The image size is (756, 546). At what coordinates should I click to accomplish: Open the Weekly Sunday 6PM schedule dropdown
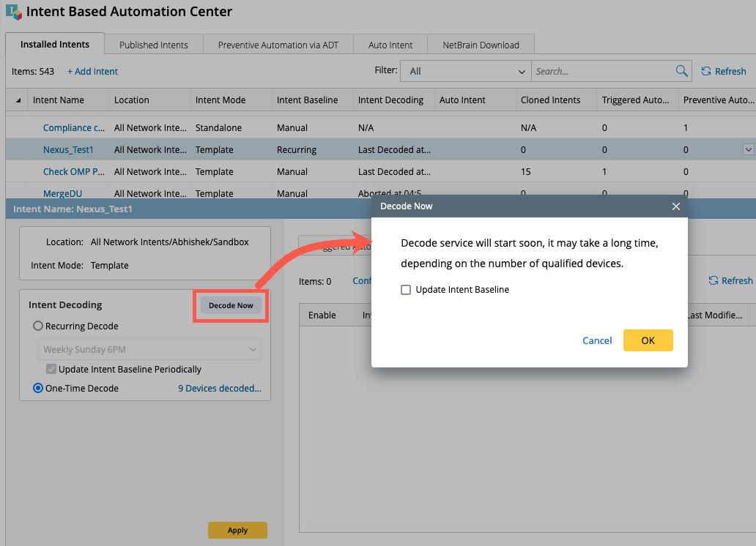149,349
